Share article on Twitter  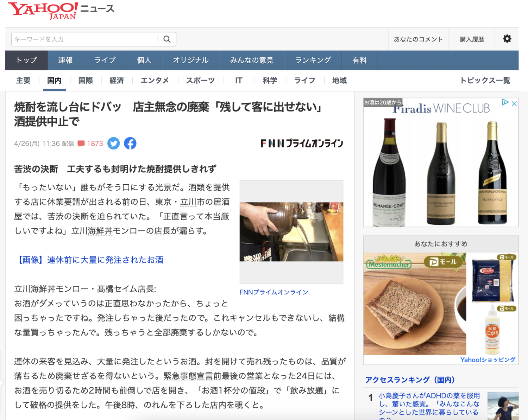click(x=113, y=143)
